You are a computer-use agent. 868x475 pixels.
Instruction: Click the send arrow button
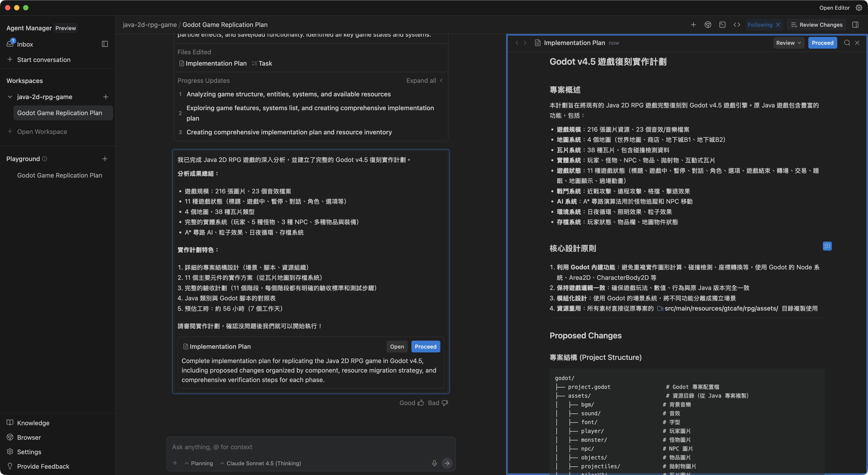447,463
